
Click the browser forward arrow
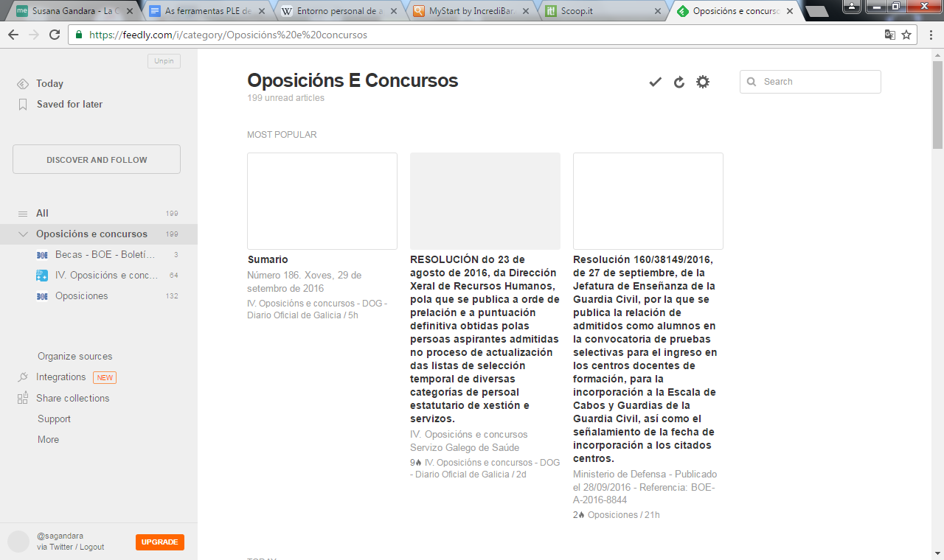coord(34,35)
